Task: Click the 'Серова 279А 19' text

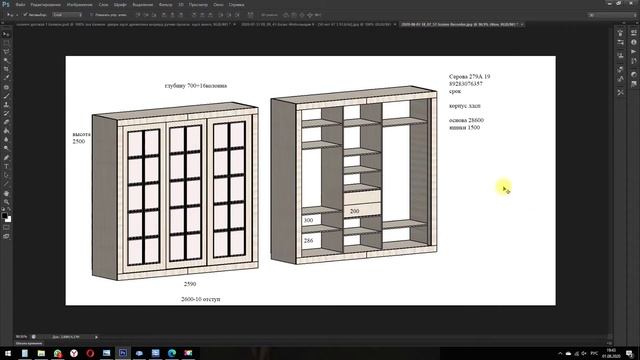Action: tap(469, 77)
